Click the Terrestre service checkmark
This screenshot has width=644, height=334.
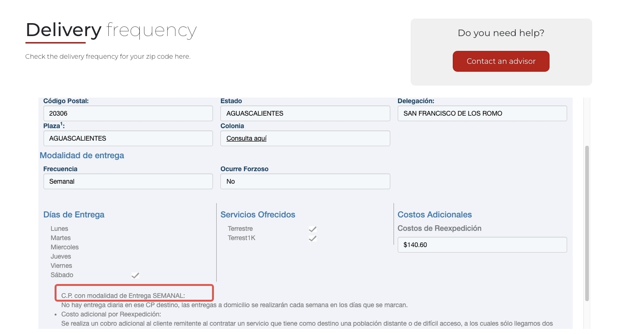click(x=313, y=229)
